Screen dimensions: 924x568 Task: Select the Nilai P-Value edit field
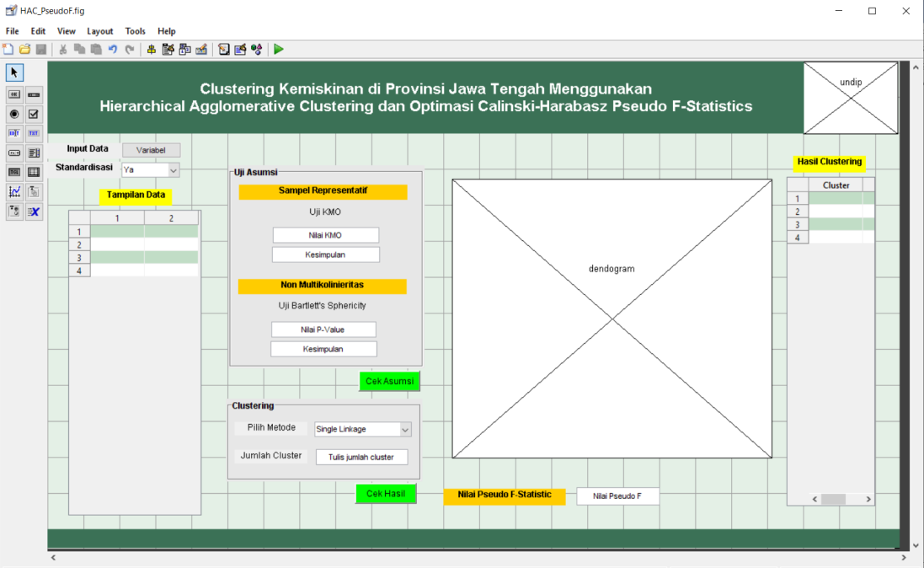click(323, 330)
